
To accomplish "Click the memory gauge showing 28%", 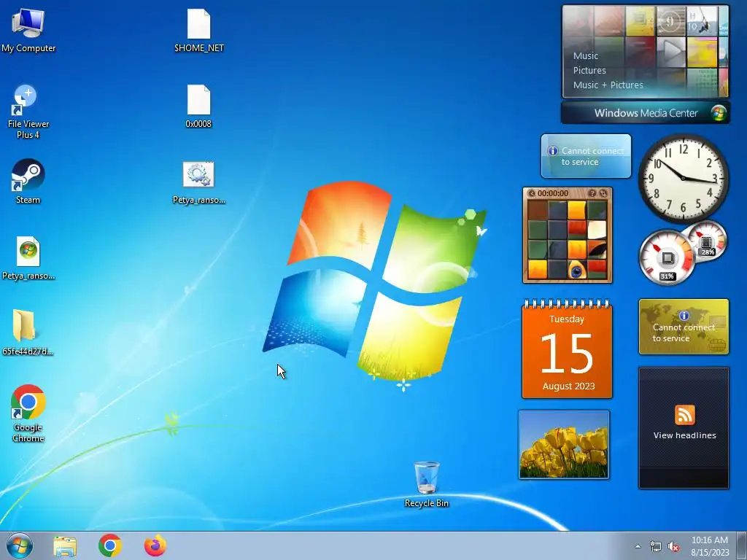I will point(707,241).
